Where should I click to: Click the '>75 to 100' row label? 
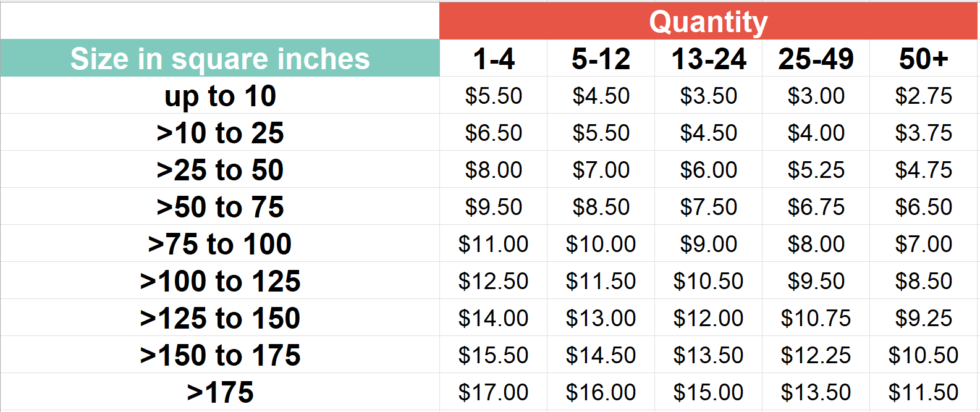tap(219, 244)
